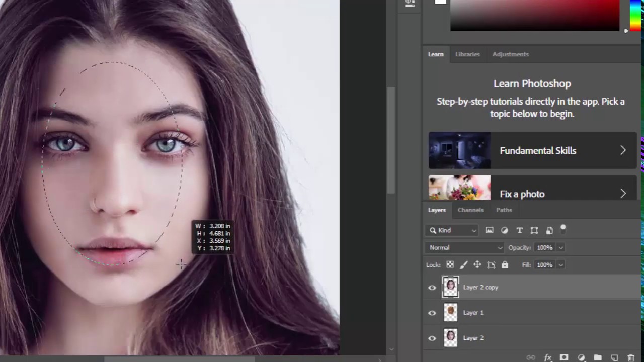This screenshot has height=362, width=644.
Task: Filter layers by type layers icon
Action: point(520,230)
